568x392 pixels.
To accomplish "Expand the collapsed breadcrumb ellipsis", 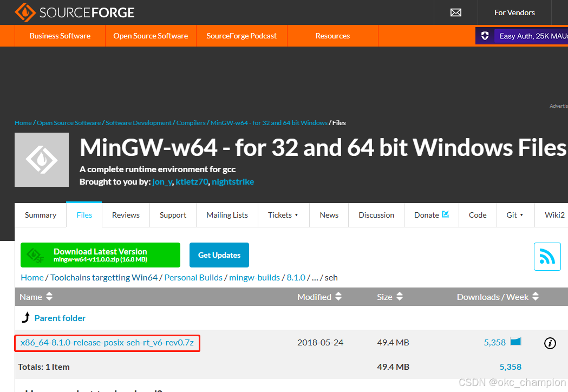I will [x=315, y=277].
